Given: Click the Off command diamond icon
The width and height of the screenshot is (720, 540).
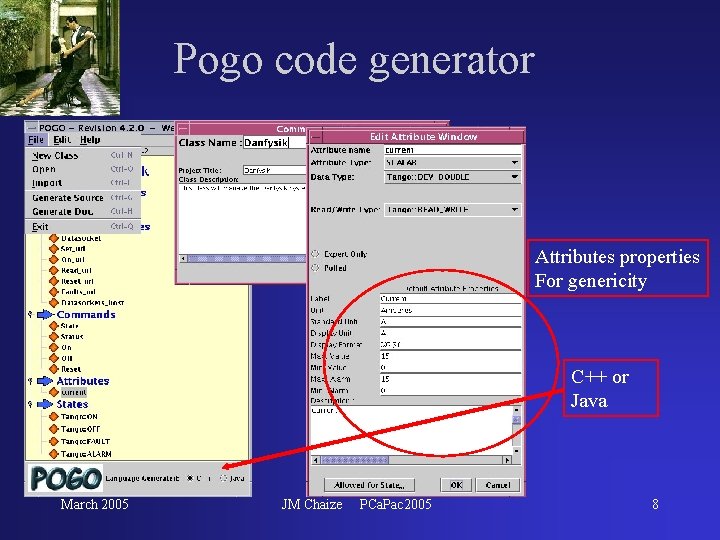Looking at the screenshot, I should [54, 358].
